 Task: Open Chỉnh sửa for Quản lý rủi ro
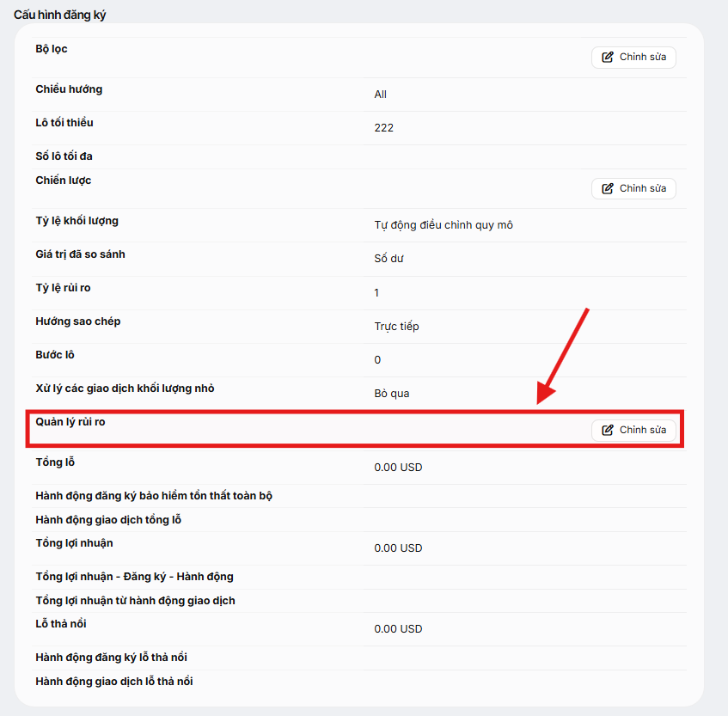coord(633,430)
